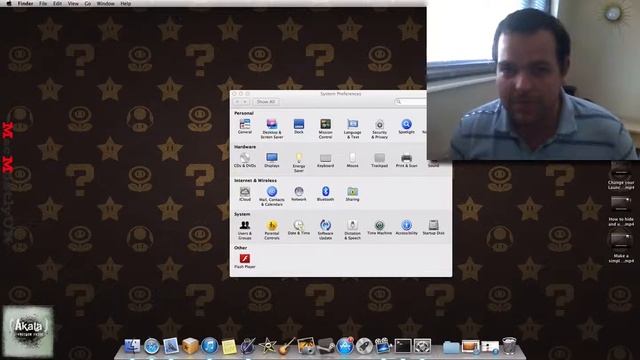Launch iTunes from the Dock
The width and height of the screenshot is (640, 360).
pyautogui.click(x=209, y=346)
